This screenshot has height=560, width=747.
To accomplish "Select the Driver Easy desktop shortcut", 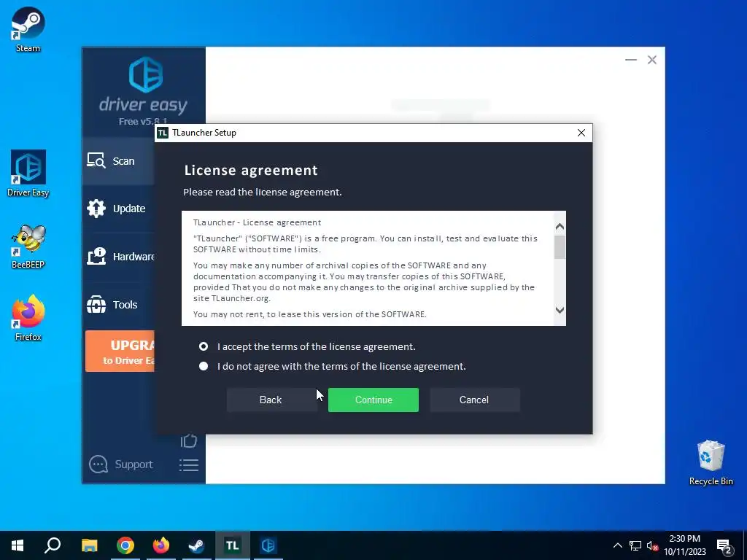I will [x=28, y=174].
